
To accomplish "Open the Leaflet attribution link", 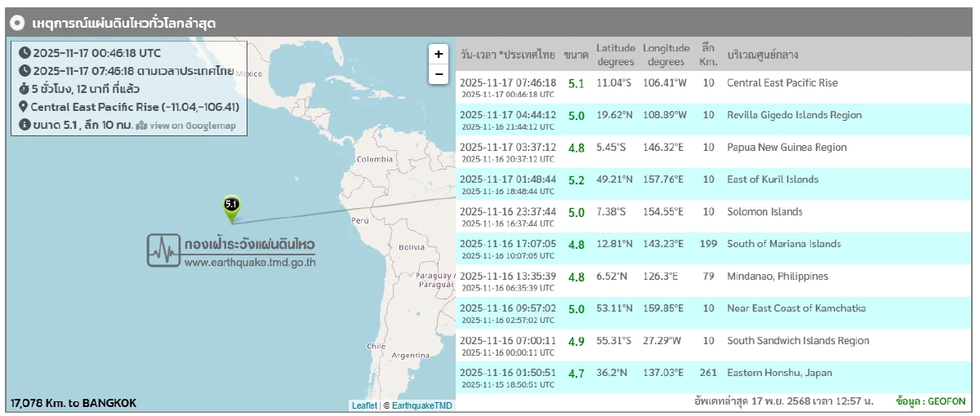I will (364, 405).
